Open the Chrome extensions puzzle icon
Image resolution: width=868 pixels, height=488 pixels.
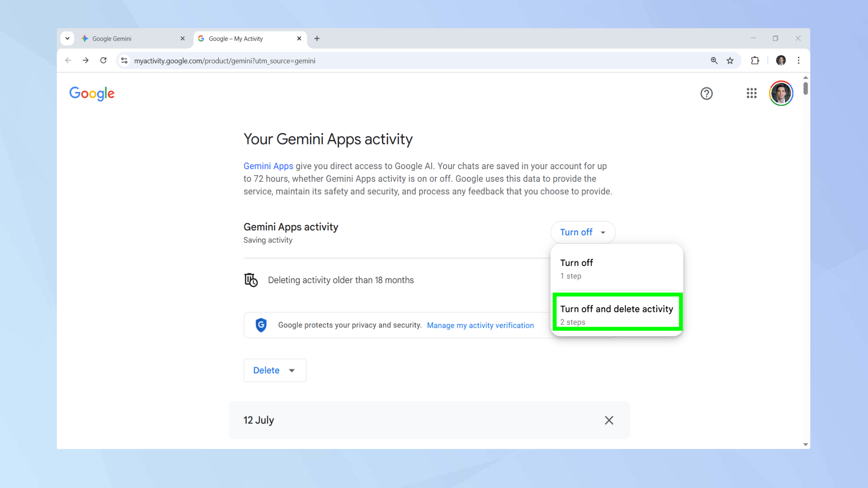(755, 61)
